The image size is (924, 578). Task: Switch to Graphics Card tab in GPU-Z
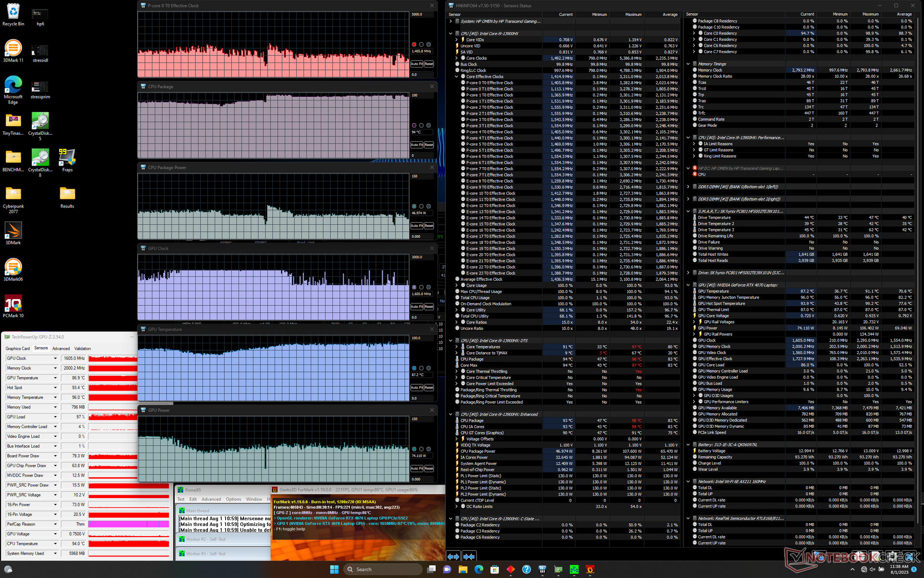click(x=18, y=348)
